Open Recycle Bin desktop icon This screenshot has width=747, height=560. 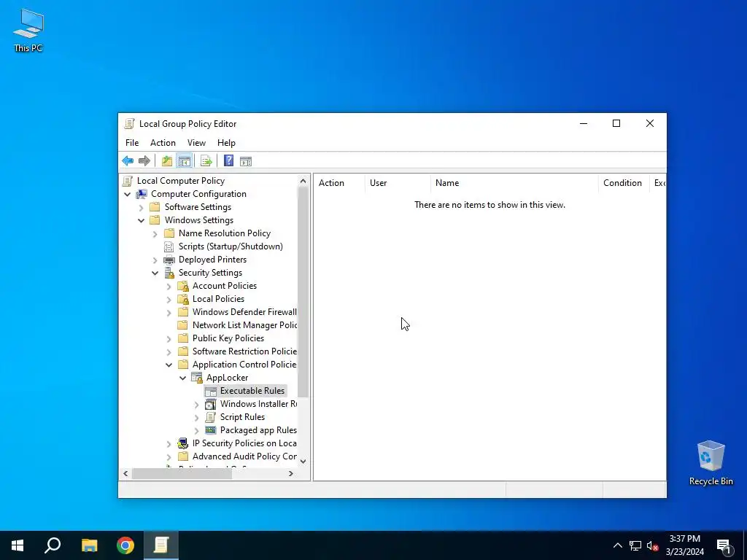711,463
